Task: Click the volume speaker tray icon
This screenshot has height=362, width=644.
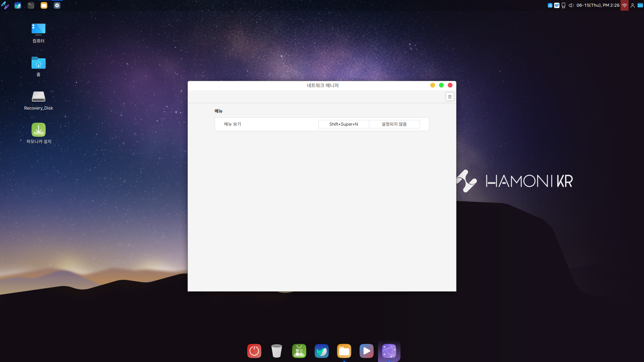Action: [x=571, y=5]
